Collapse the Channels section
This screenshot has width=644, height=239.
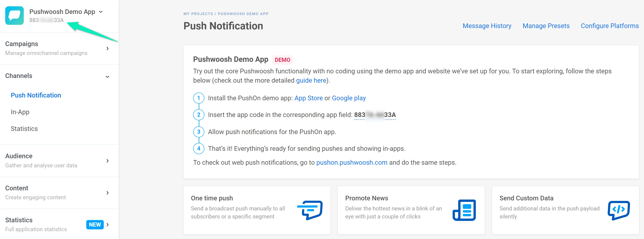click(107, 77)
